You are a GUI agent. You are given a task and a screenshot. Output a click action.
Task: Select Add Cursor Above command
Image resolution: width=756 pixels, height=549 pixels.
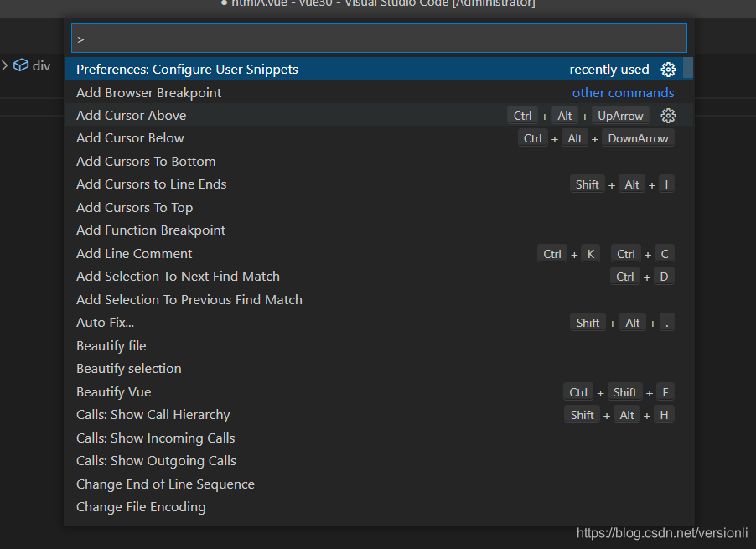pyautogui.click(x=379, y=116)
